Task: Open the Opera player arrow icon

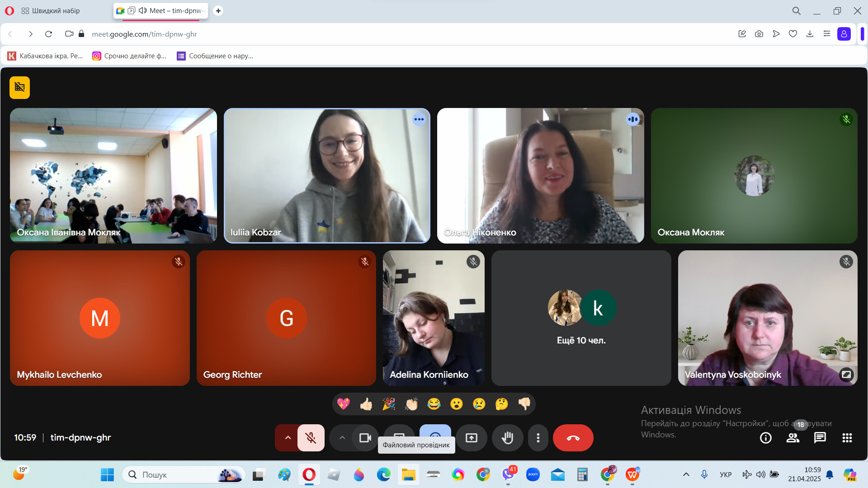Action: coord(776,34)
